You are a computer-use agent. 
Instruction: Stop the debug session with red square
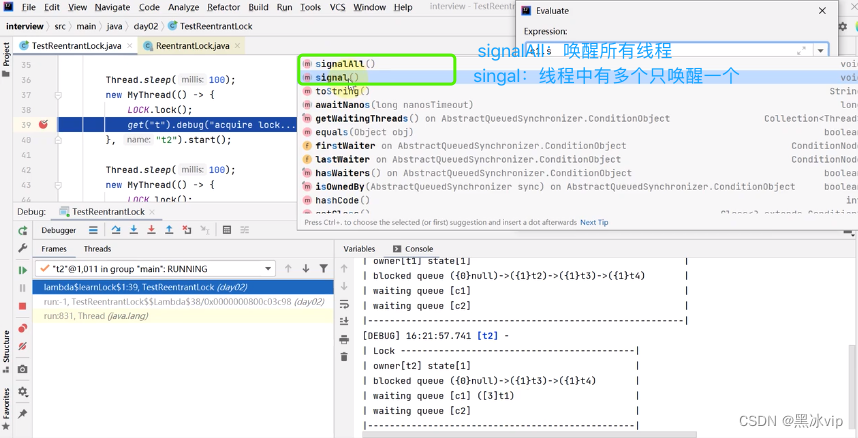coord(22,306)
